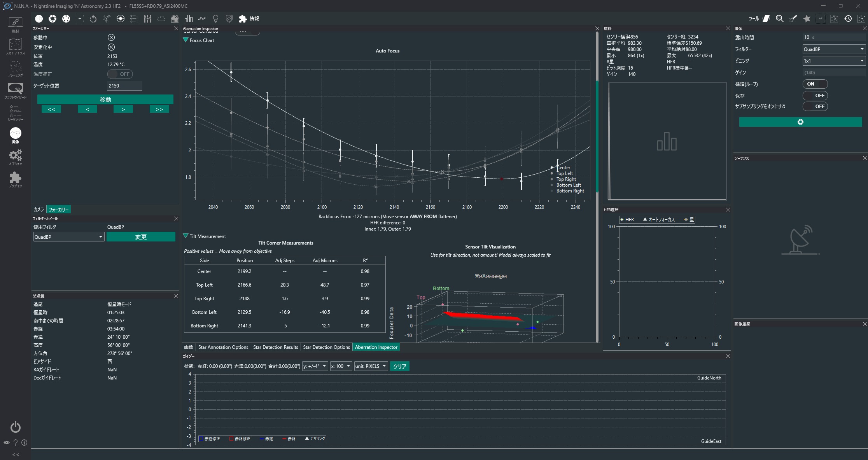Click the plate solve magnifier star icon
Screen dimensions: 868x460
780,19
